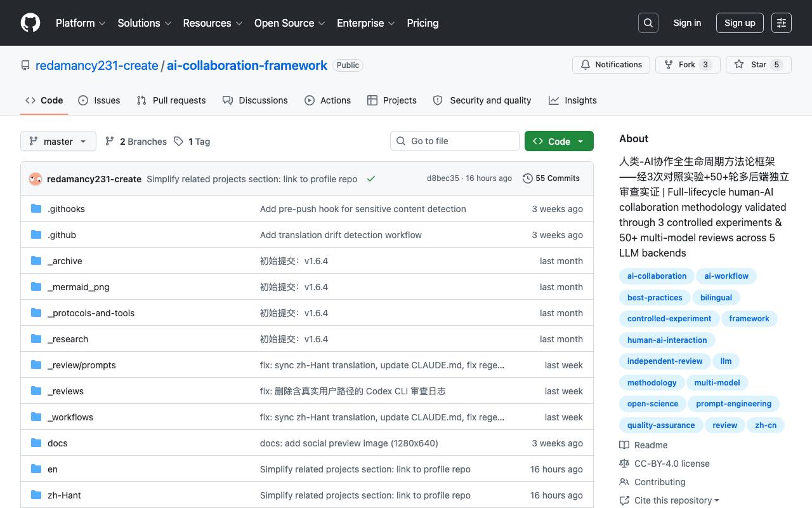Open the master branch selector
The width and height of the screenshot is (812, 508).
coord(58,141)
